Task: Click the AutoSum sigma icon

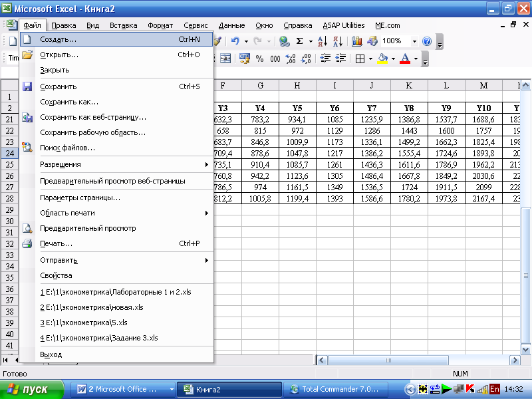Action: (x=300, y=41)
